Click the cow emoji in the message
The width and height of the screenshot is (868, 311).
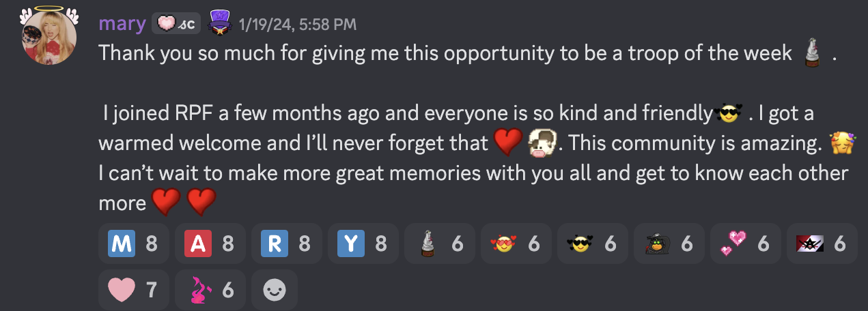[x=544, y=143]
